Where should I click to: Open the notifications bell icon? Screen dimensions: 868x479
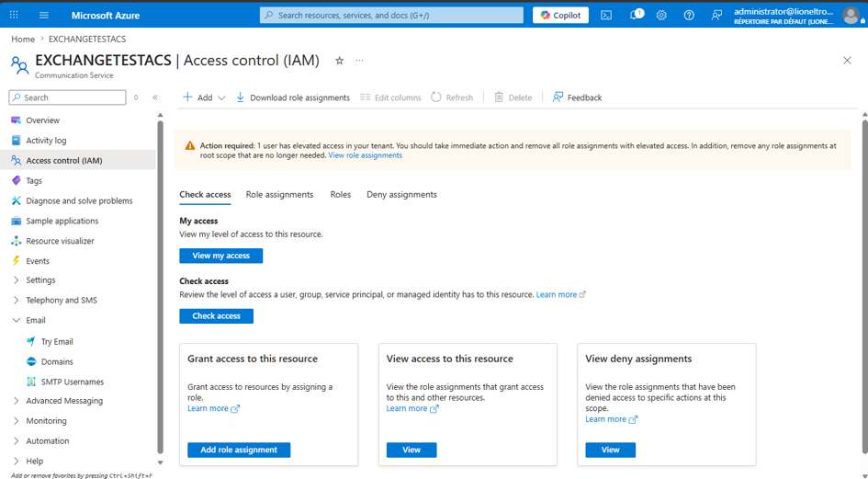[636, 15]
